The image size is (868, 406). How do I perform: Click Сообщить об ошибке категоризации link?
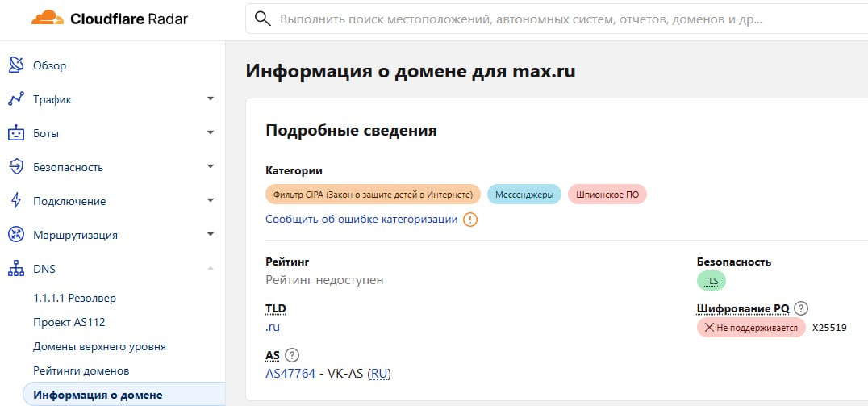tap(361, 220)
